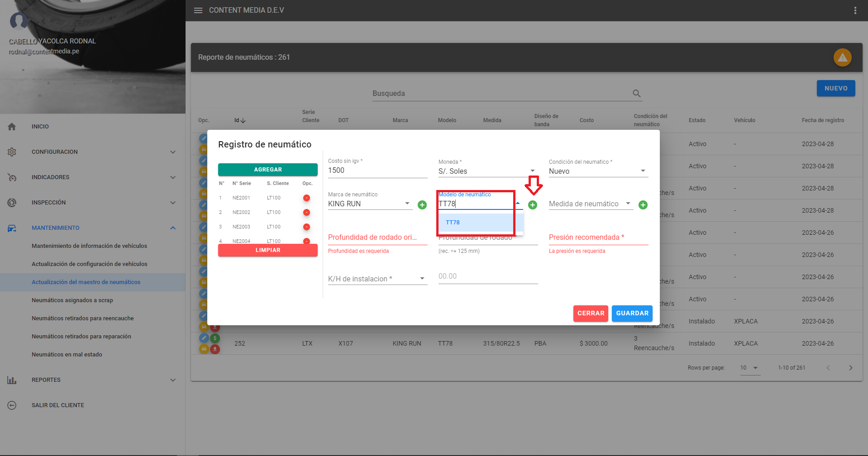This screenshot has height=456, width=868.
Task: Click the search magnifier icon
Action: click(x=636, y=94)
